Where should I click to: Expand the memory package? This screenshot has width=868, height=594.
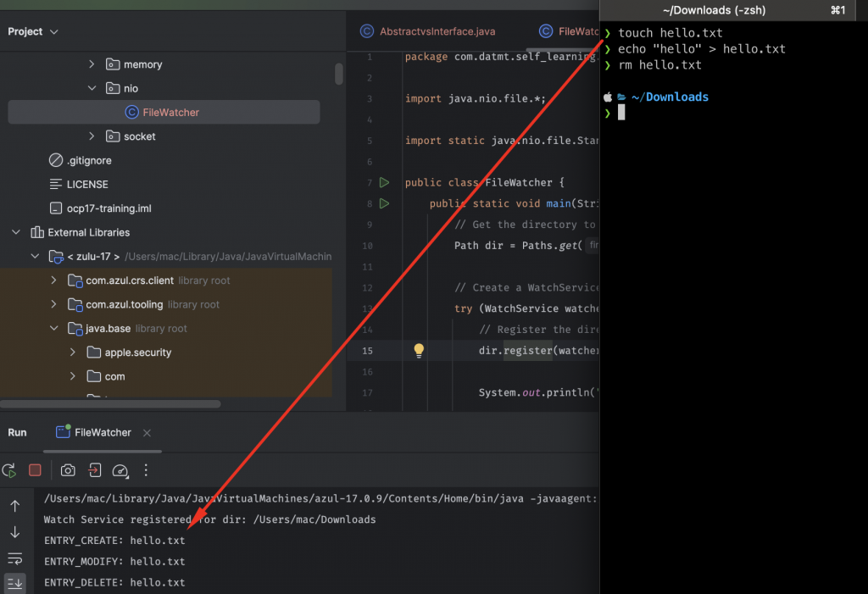[92, 64]
